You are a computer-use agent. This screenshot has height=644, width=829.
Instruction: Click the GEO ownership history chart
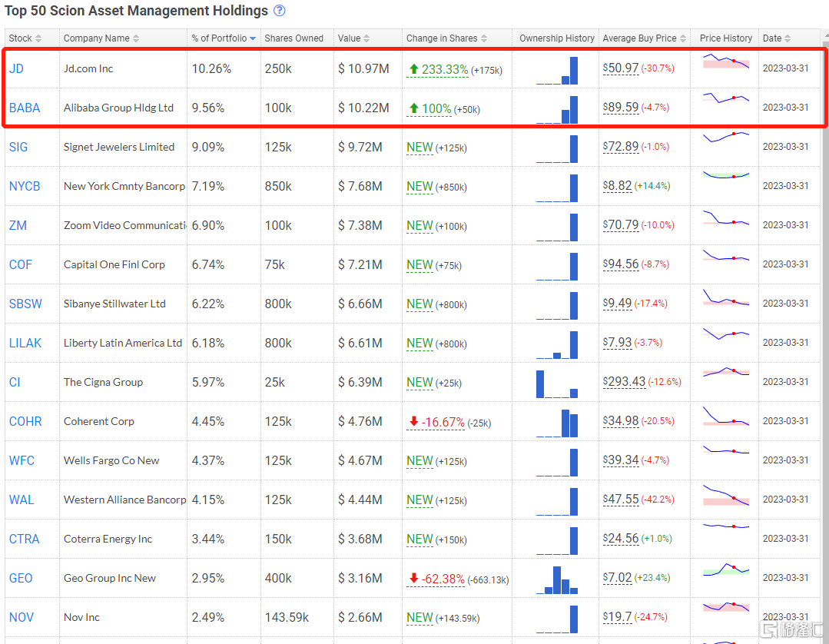pyautogui.click(x=557, y=579)
